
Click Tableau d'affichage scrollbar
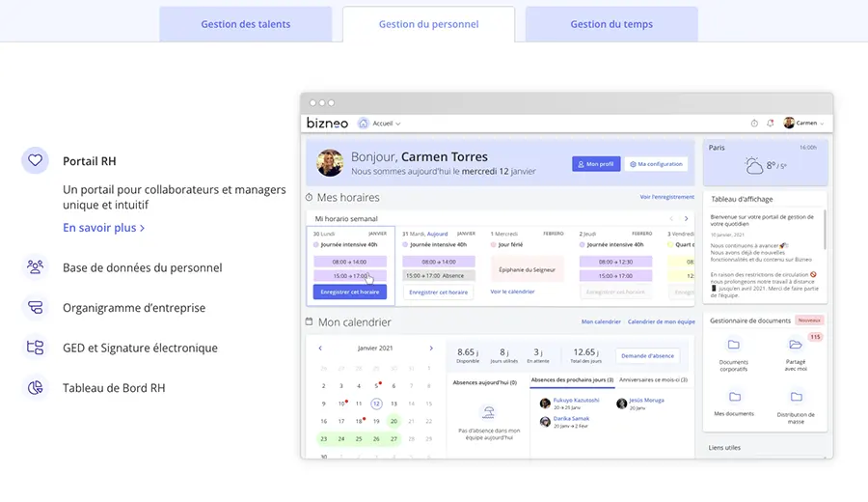coord(825,229)
